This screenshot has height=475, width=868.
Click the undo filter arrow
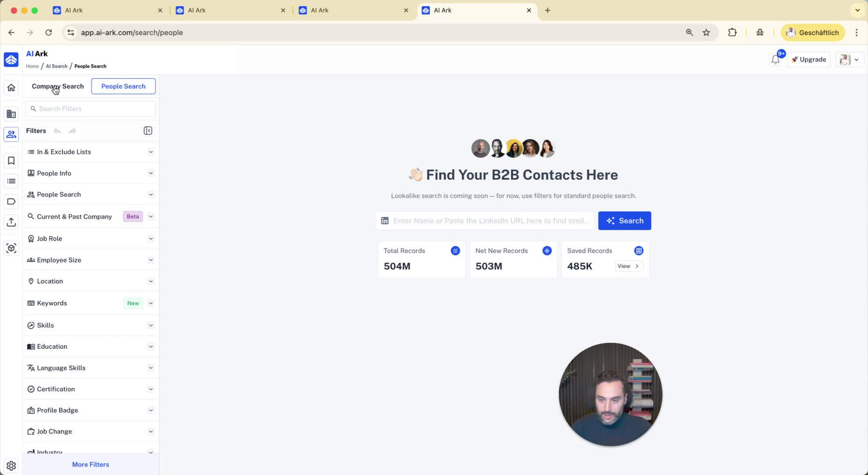tap(57, 131)
